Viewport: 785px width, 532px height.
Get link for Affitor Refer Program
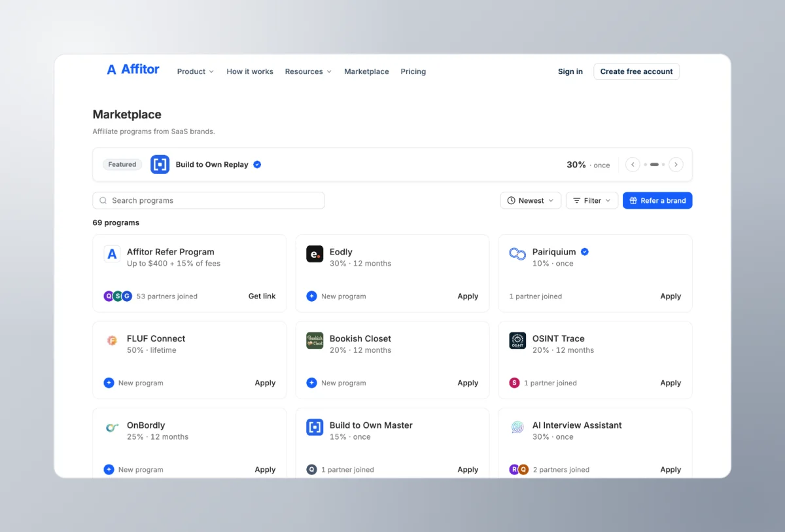(262, 296)
